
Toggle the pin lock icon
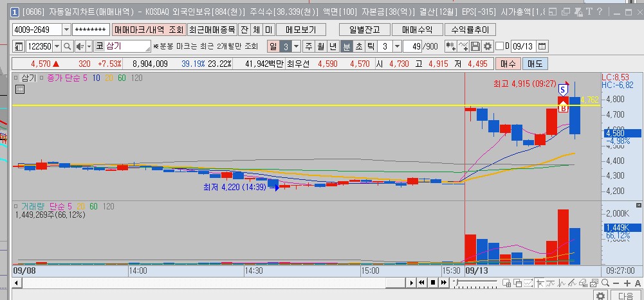pos(578,12)
